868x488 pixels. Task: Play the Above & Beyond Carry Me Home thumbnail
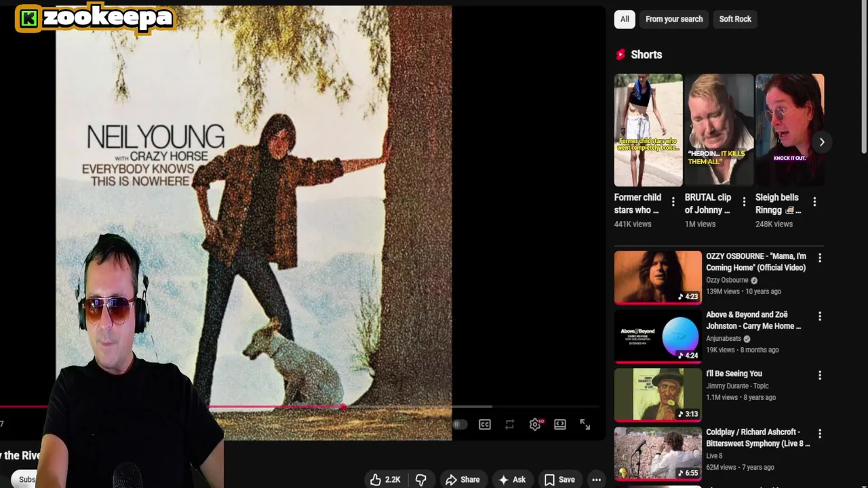658,335
